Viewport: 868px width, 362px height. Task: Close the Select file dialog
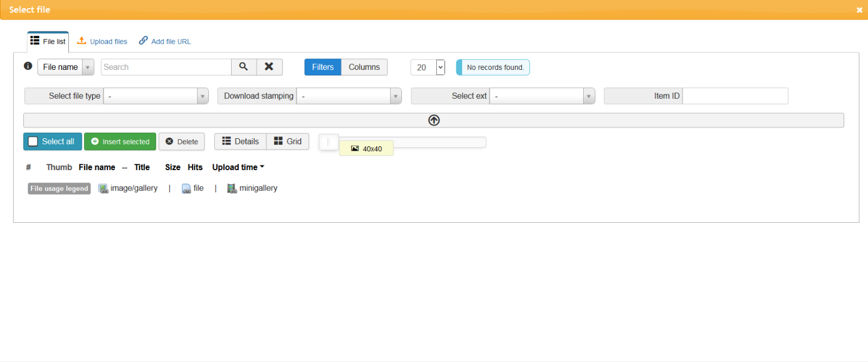click(859, 10)
